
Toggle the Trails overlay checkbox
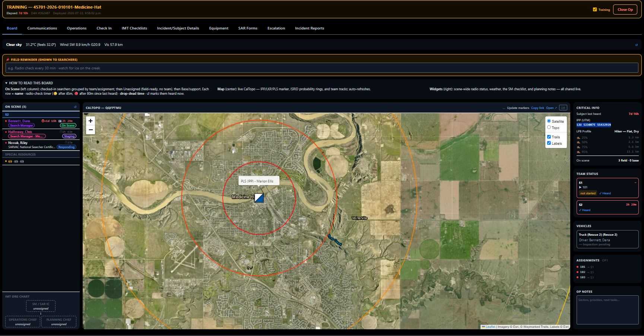coord(549,137)
